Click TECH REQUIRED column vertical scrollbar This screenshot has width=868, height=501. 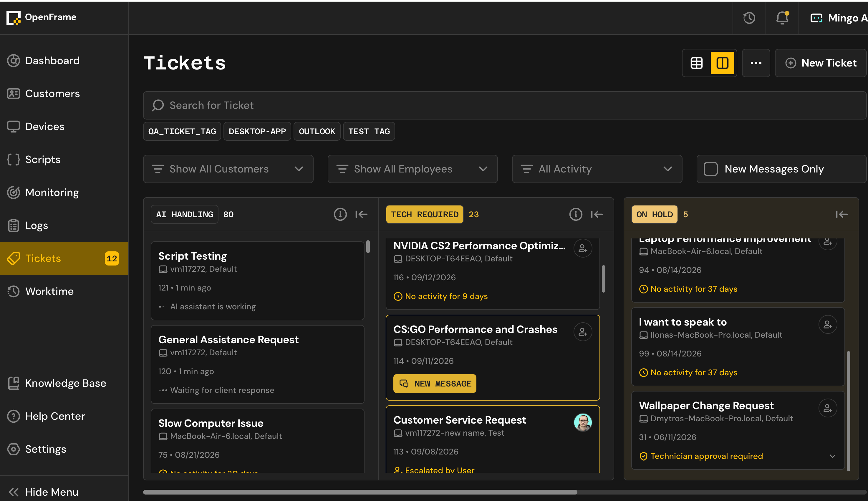coord(603,279)
